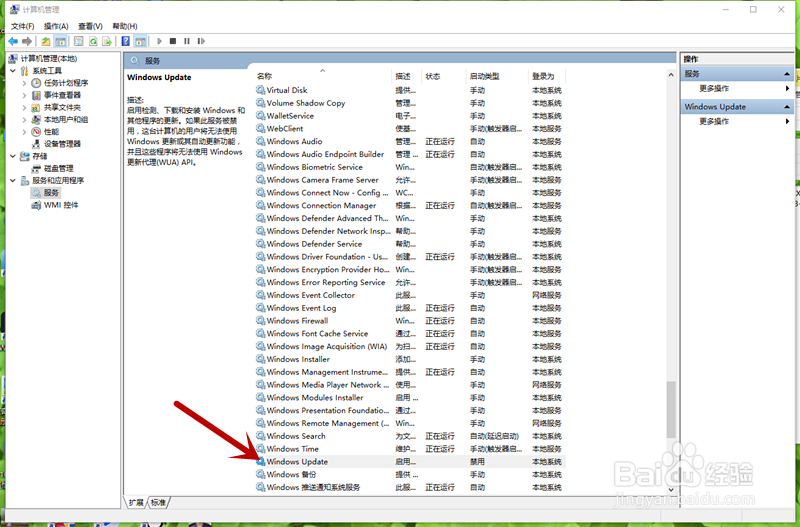Select the Windows Event Log service row
Image resolution: width=800 pixels, height=527 pixels.
click(x=410, y=308)
